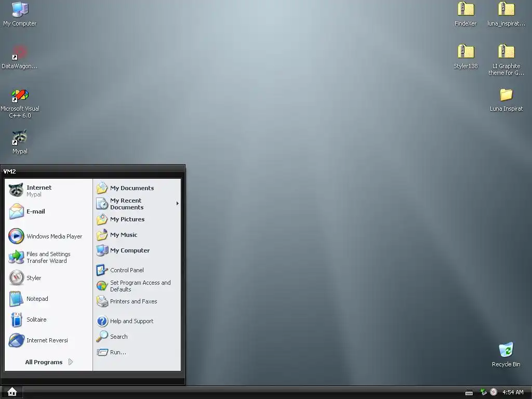532x399 pixels.
Task: Open the Luna Inspirat folder on desktop
Action: pos(506,100)
